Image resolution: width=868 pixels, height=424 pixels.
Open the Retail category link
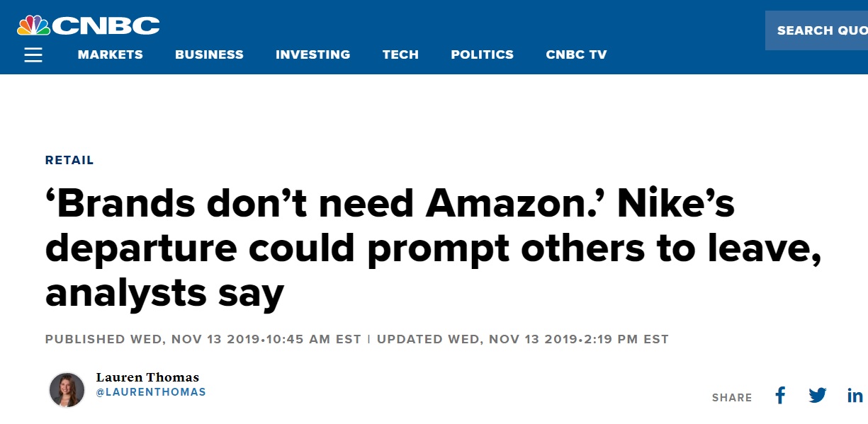tap(69, 160)
